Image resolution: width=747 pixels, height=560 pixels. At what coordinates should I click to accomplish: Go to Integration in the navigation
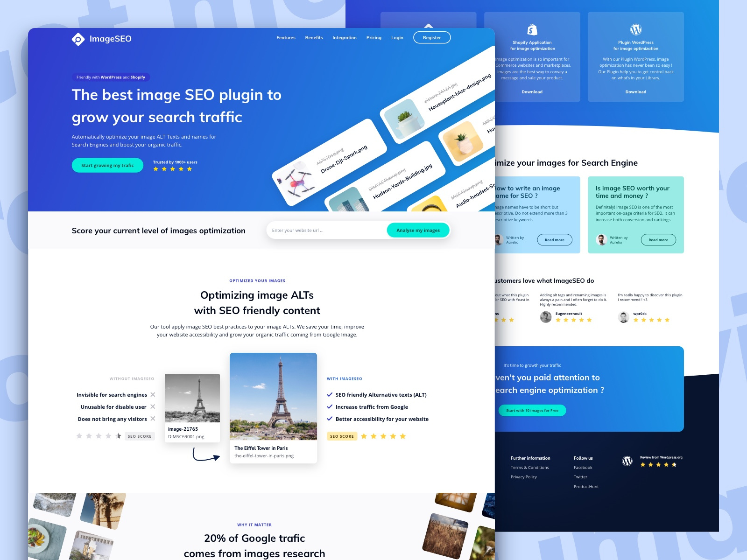pyautogui.click(x=345, y=38)
